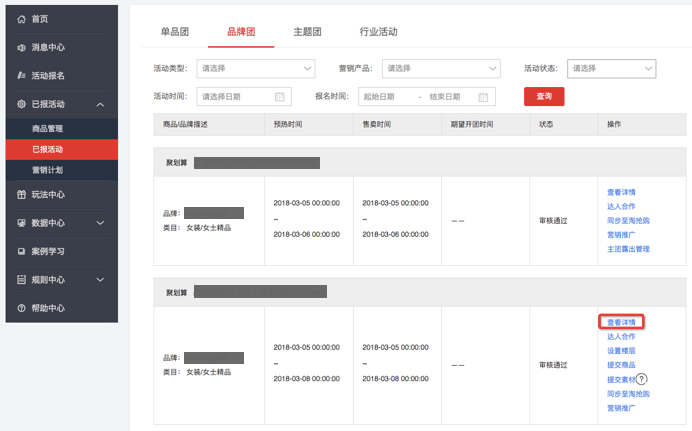Open the 营销产品 dropdown
The image size is (692, 431).
[x=442, y=68]
